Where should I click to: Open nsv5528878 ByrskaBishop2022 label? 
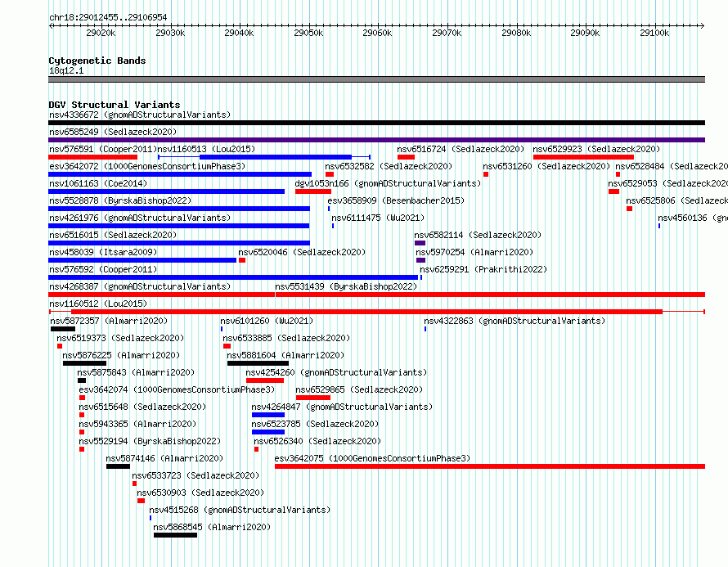tap(120, 200)
